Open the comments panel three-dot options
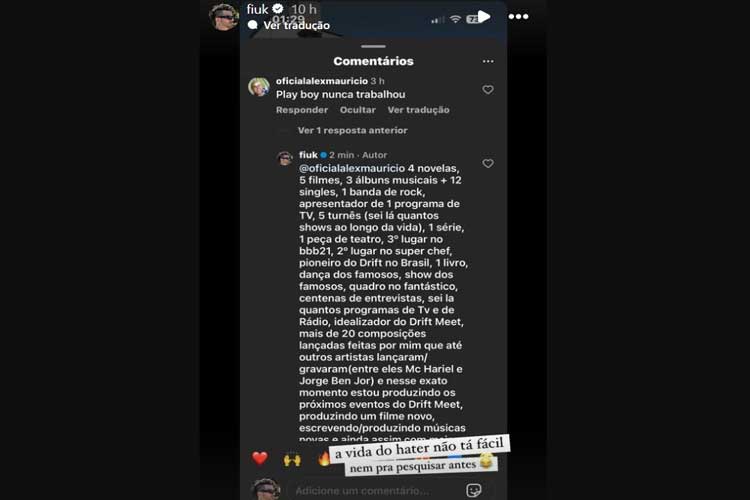Viewport: 750px width, 500px height. tap(488, 61)
